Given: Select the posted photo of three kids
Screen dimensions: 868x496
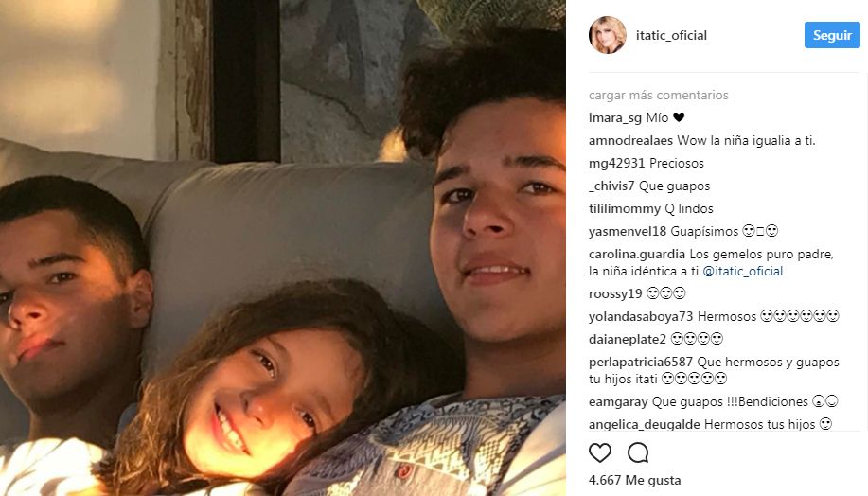Looking at the screenshot, I should 283,248.
